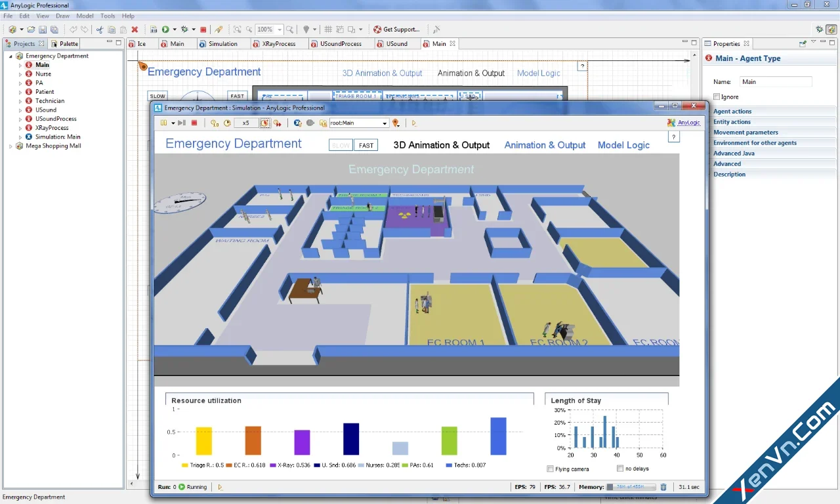Terminate the run with red stop in Simulation window
840x504 pixels.
coord(194,123)
